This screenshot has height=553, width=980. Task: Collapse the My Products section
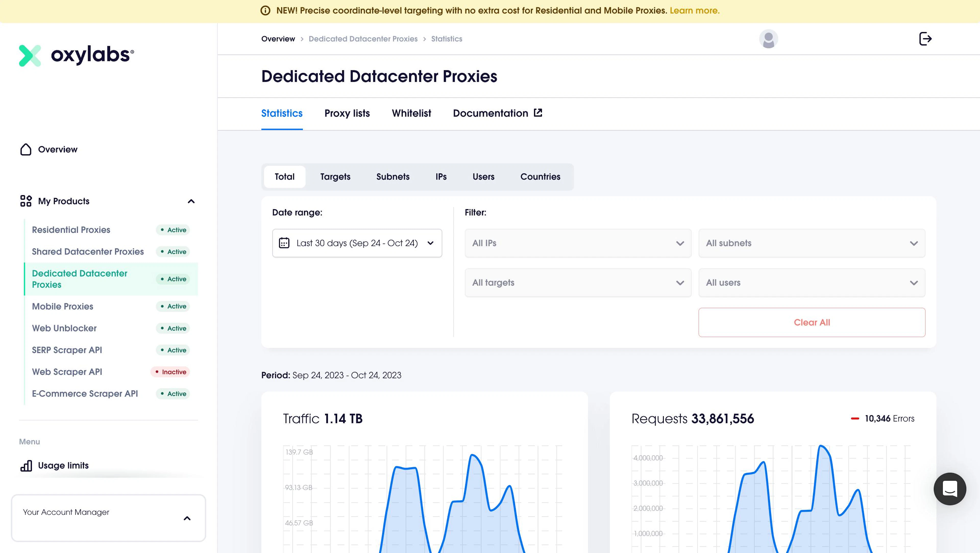point(191,201)
